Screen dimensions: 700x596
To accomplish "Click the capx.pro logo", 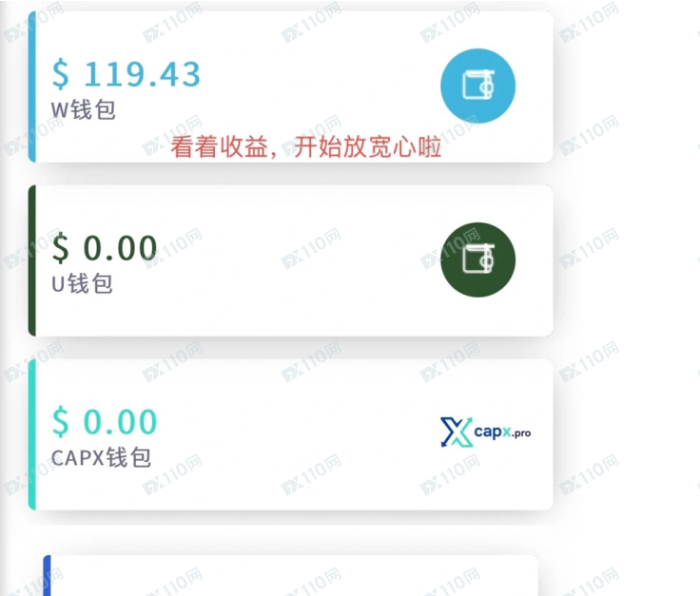I will (x=485, y=432).
